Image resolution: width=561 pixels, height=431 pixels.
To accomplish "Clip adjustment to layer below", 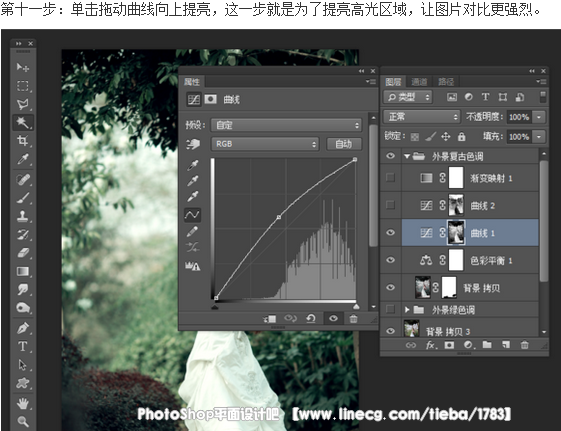I will coord(269,318).
